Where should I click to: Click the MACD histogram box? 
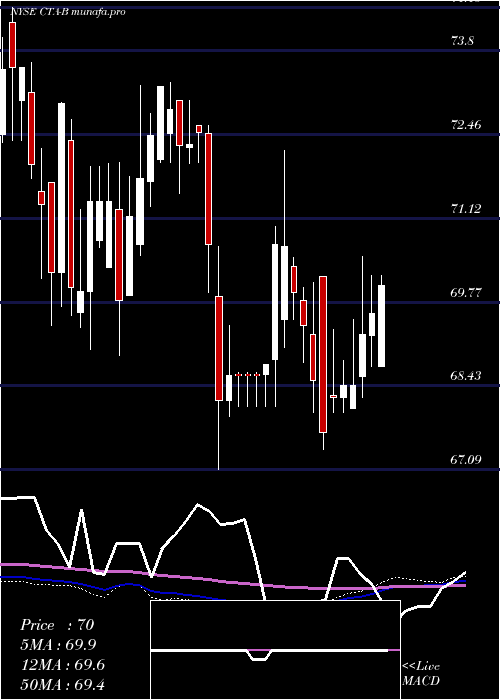[275, 650]
